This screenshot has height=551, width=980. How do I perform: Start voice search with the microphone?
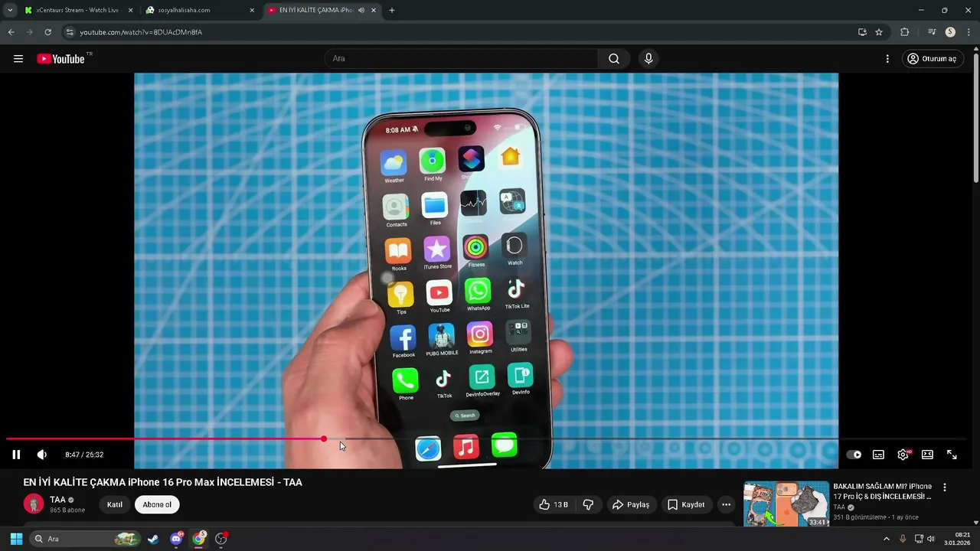point(648,59)
